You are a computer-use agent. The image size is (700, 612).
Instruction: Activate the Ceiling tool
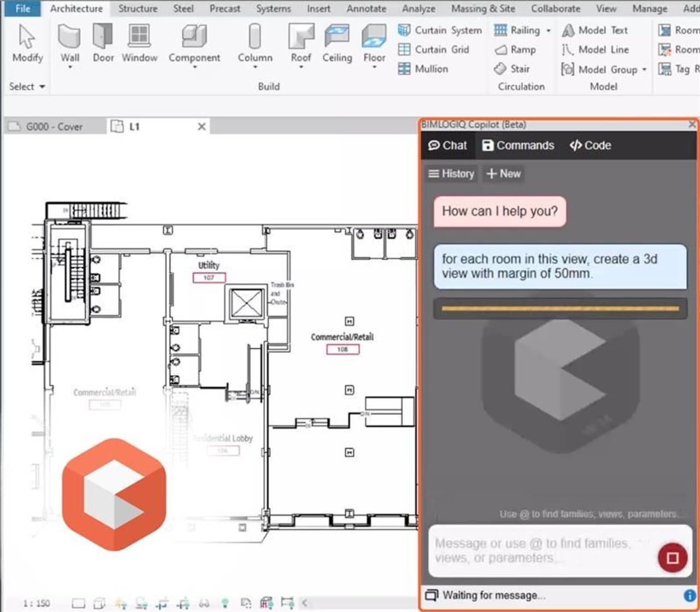[x=337, y=44]
